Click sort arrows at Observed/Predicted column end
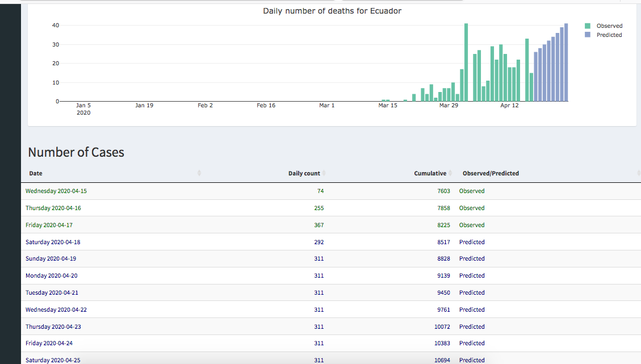This screenshot has width=641, height=364. coord(639,173)
